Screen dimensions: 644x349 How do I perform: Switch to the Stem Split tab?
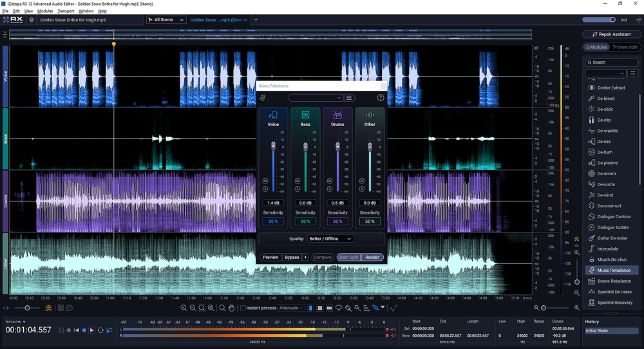click(x=625, y=47)
